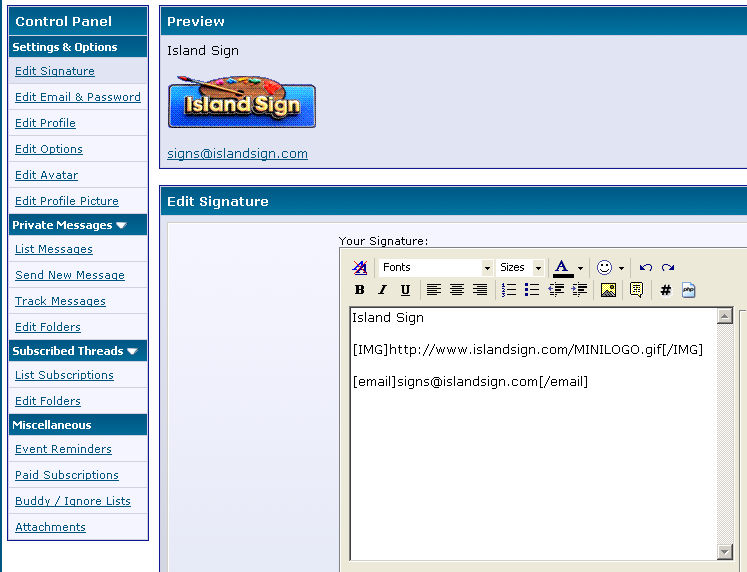Open the Sizes dropdown
747x572 pixels.
520,267
